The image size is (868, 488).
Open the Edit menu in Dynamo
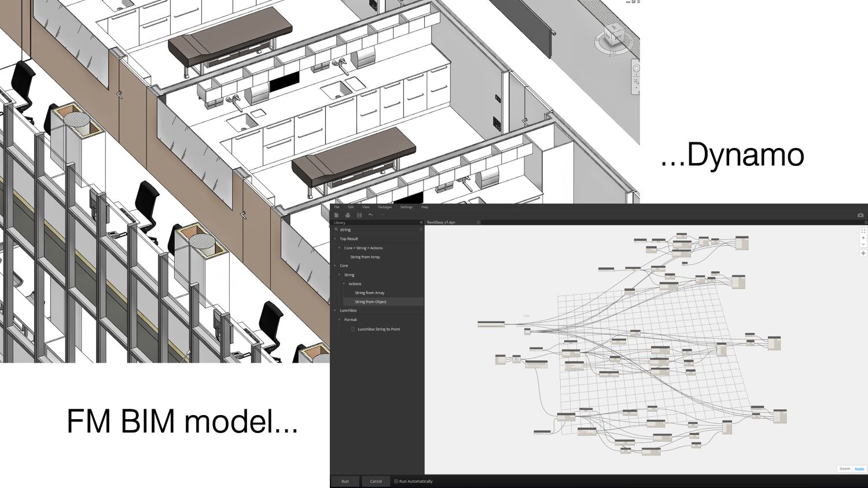pyautogui.click(x=351, y=207)
